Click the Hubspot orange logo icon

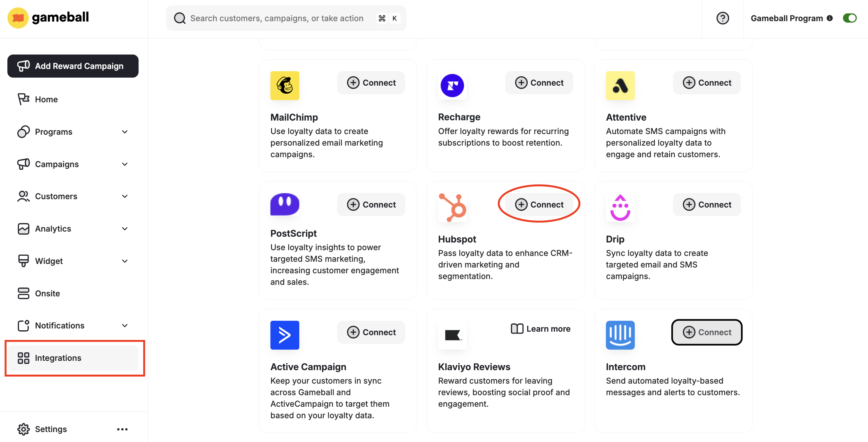452,207
